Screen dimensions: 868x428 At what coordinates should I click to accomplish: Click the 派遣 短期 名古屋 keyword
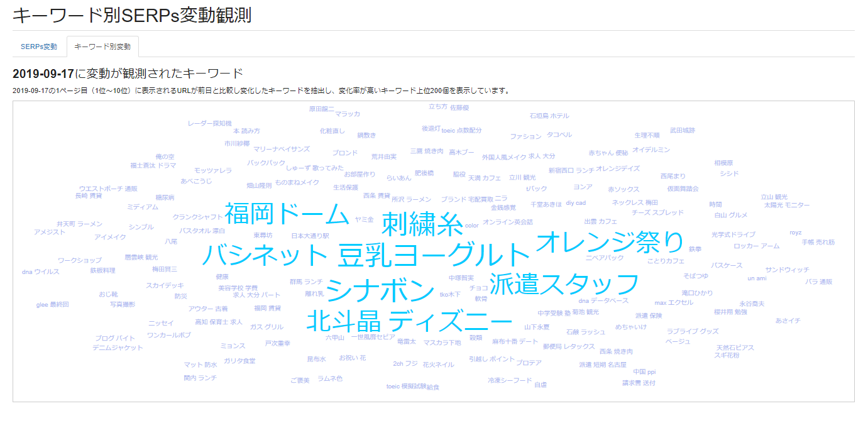coord(603,365)
